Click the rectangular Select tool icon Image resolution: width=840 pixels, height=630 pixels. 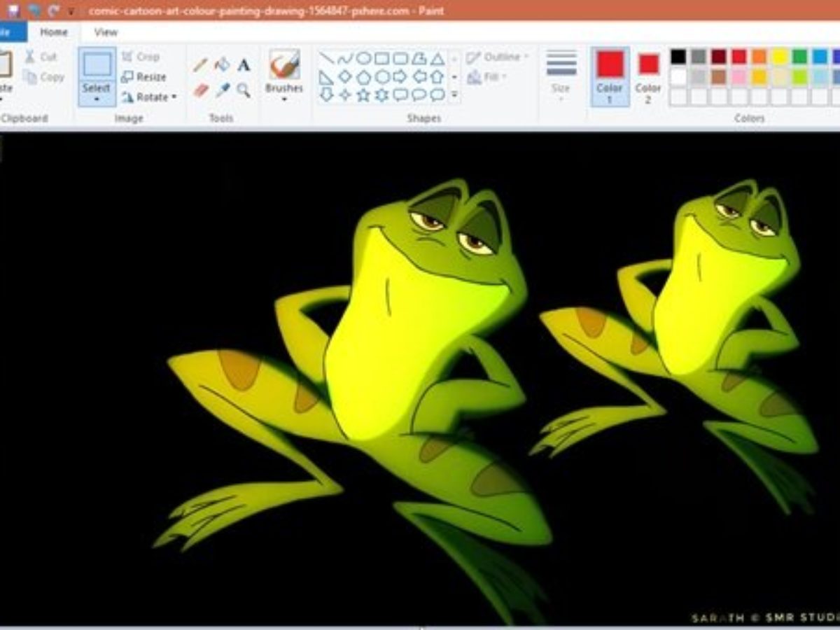point(97,64)
